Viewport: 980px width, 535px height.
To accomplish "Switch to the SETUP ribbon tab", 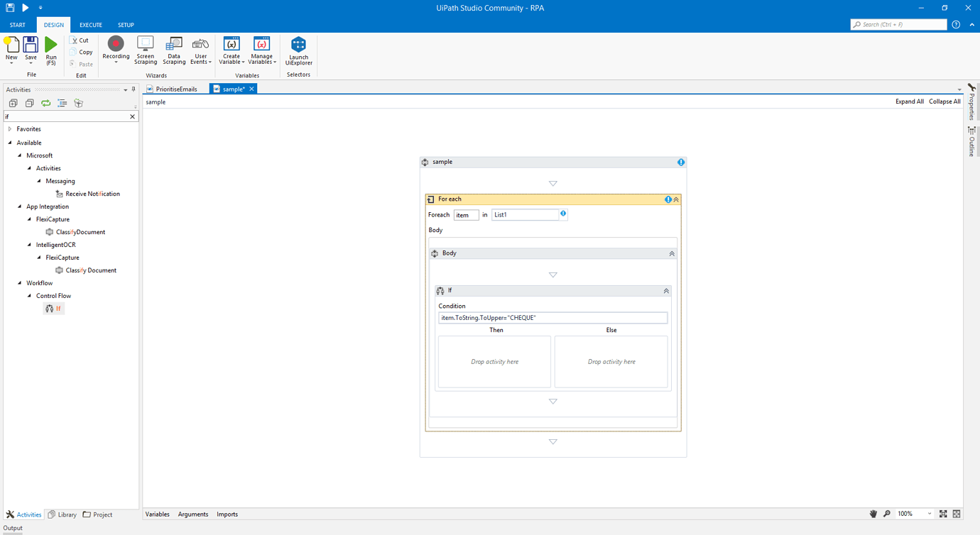I will point(126,25).
